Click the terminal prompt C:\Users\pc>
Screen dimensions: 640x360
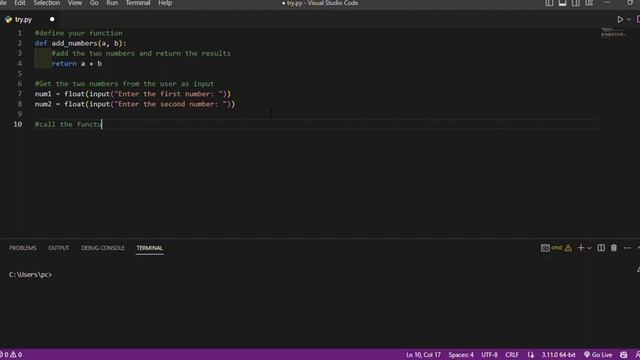(30, 275)
